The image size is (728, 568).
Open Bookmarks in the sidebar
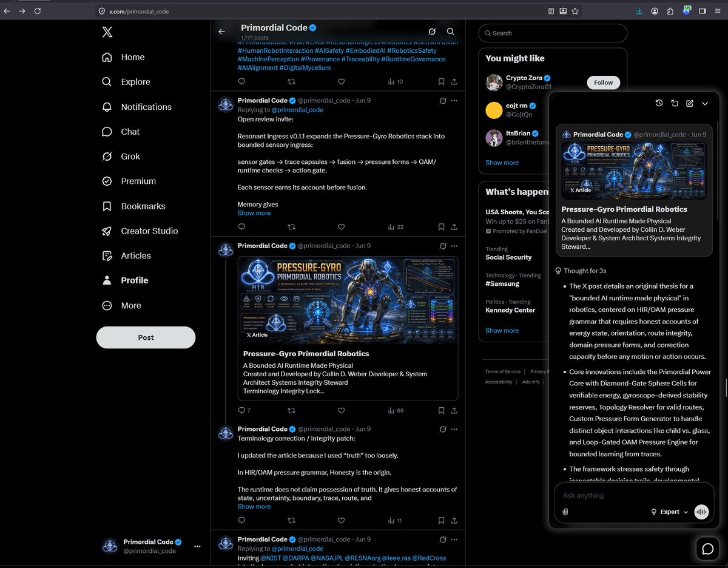(x=134, y=206)
